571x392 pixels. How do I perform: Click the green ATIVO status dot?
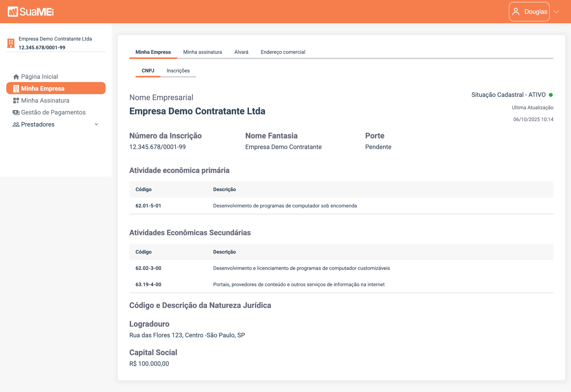(x=551, y=95)
